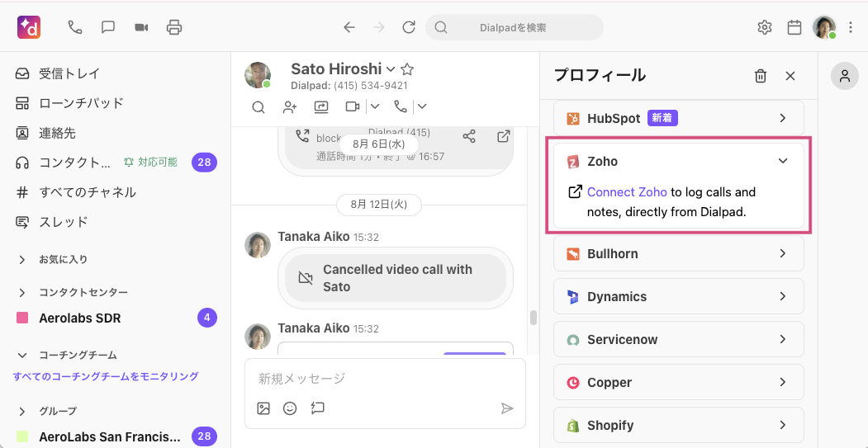Viewport: 868px width, 448px height.
Task: Click the fax printer icon in top bar
Action: pos(174,27)
